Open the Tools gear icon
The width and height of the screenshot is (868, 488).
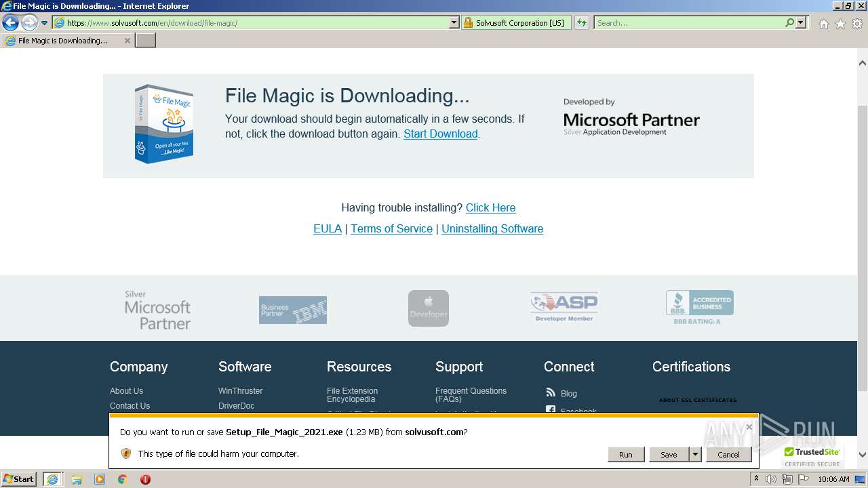[x=857, y=24]
